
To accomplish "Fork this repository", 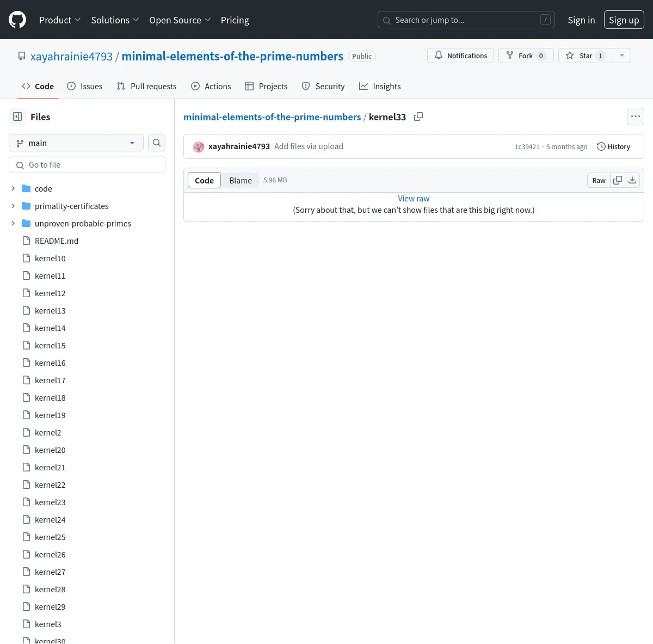I will 526,56.
